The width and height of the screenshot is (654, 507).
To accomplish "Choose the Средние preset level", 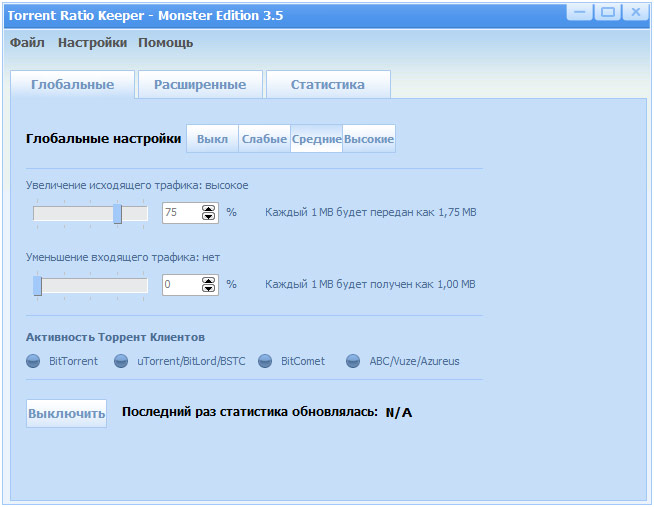I will click(x=316, y=140).
